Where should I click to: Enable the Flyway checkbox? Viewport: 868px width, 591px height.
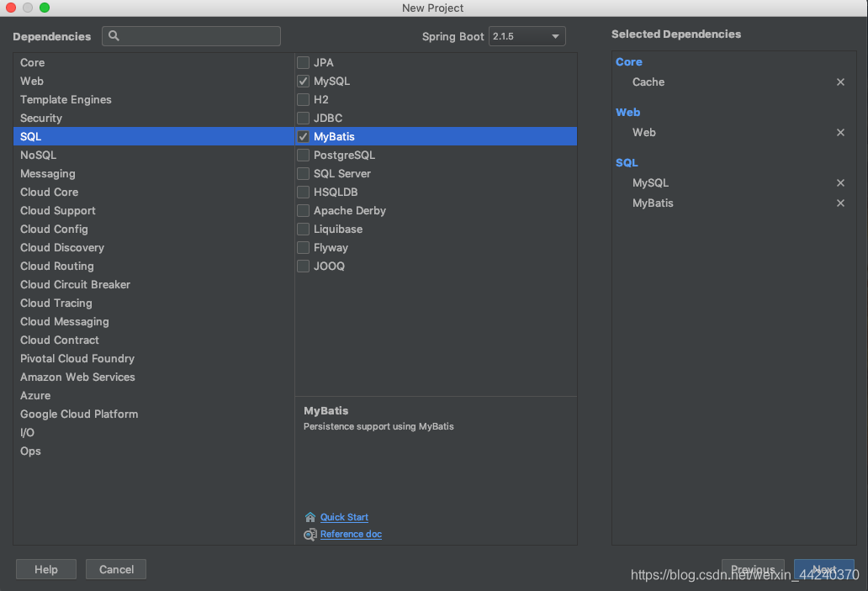click(303, 247)
